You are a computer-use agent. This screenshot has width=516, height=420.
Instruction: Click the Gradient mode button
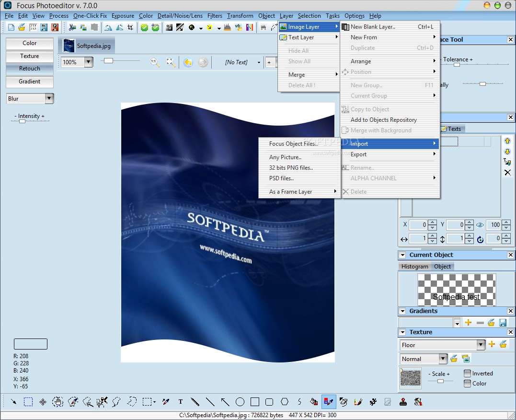coord(30,82)
